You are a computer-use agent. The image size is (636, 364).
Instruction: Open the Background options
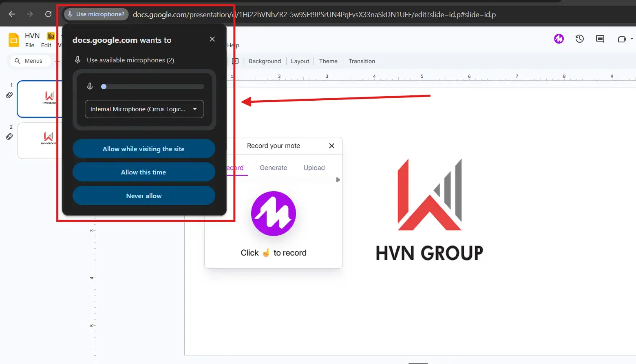(x=265, y=61)
